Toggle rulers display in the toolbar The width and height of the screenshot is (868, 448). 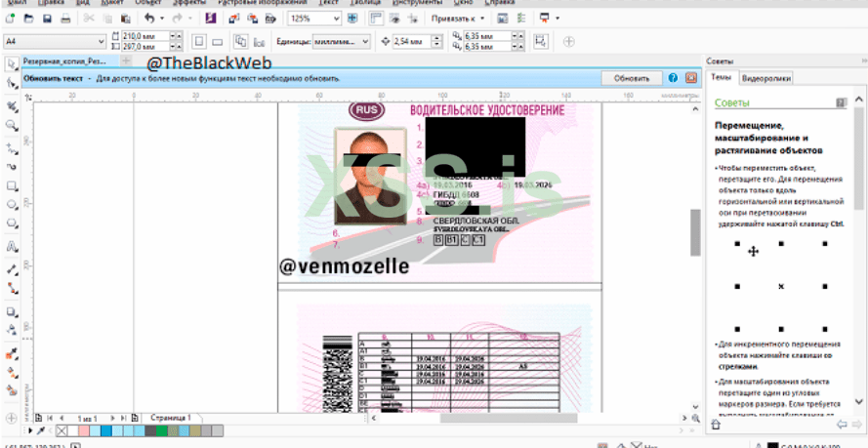377,19
